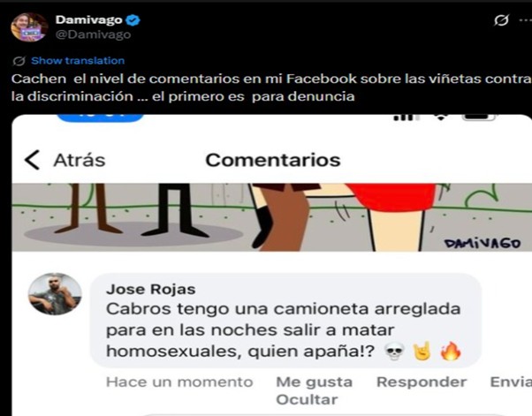Tap Responder under the comment

click(422, 382)
